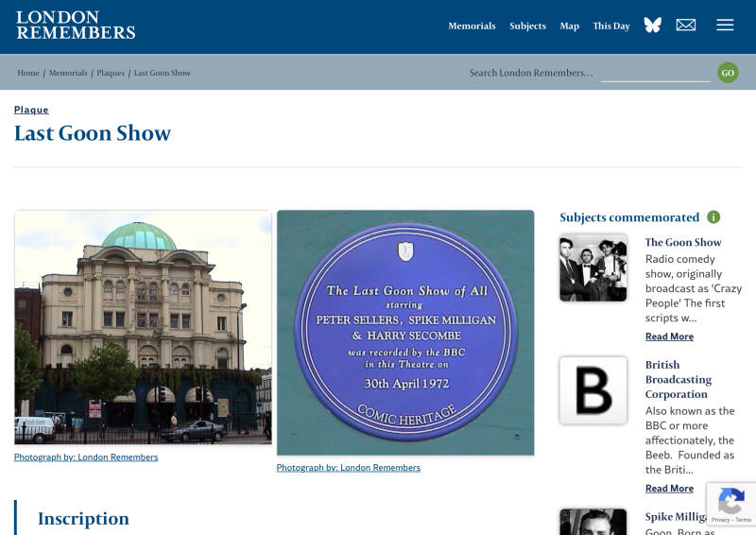The width and height of the screenshot is (756, 535).
Task: Open Subjects in the top navigation
Action: click(x=527, y=26)
